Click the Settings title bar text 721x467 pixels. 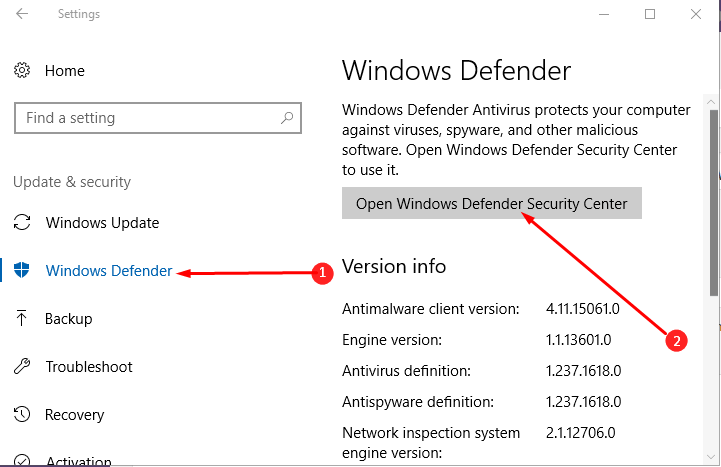tap(79, 14)
